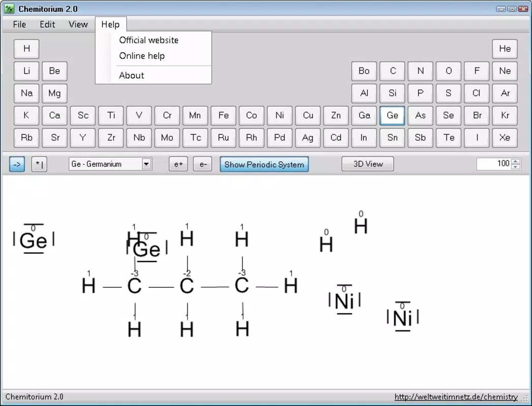
Task: Click the Chemitorium 2.0 status bar text
Action: click(34, 397)
